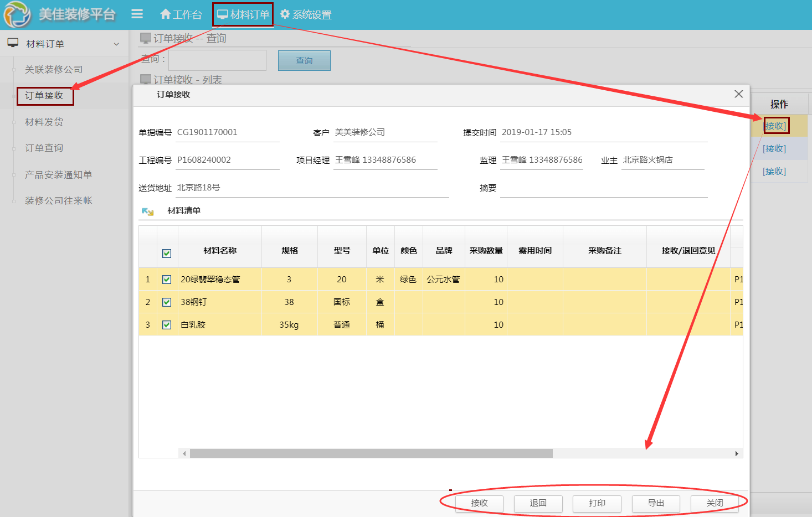Image resolution: width=812 pixels, height=517 pixels.
Task: Click the 摘要 input field
Action: pos(603,188)
